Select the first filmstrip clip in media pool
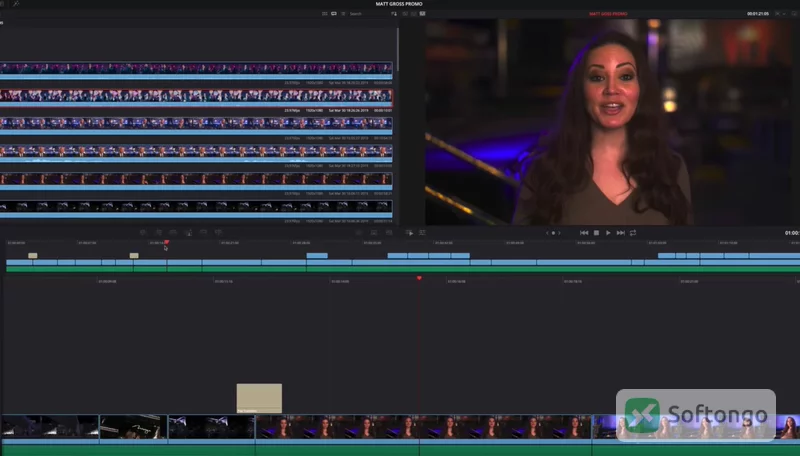Screen dimensions: 800x456 click(196, 70)
